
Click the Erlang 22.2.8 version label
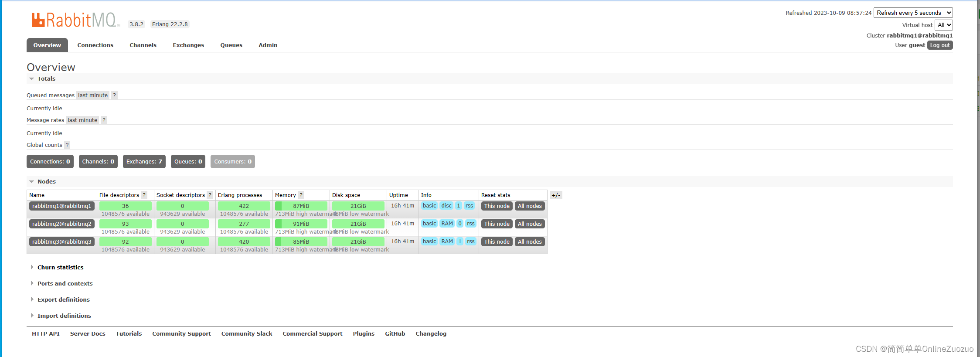coord(170,24)
